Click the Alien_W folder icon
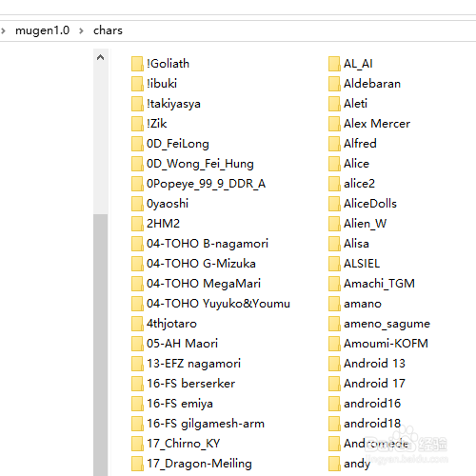The image size is (476, 476). pyautogui.click(x=334, y=224)
